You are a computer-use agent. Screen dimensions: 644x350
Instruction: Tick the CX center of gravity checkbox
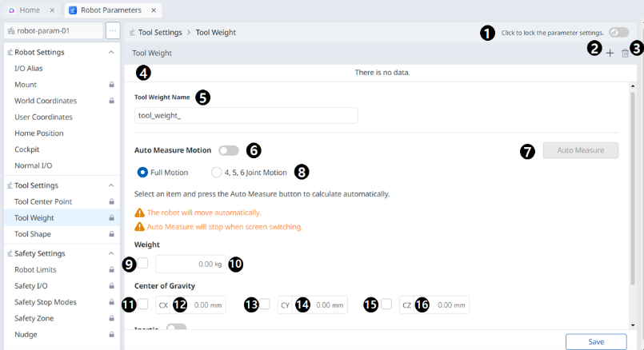(142, 304)
